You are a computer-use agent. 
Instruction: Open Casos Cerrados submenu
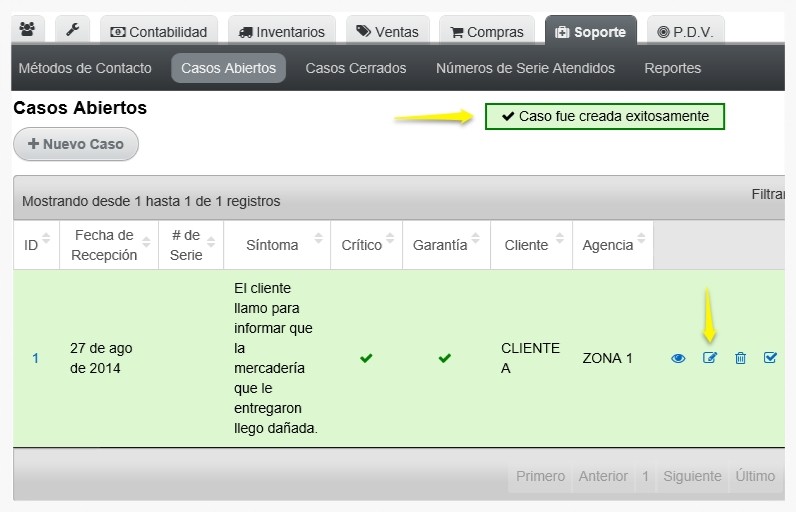pos(356,68)
